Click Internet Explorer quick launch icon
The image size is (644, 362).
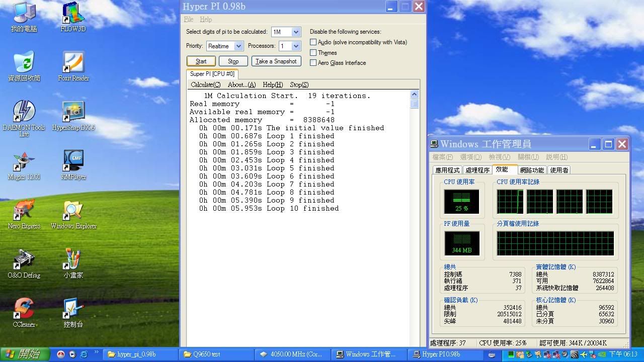point(84,354)
